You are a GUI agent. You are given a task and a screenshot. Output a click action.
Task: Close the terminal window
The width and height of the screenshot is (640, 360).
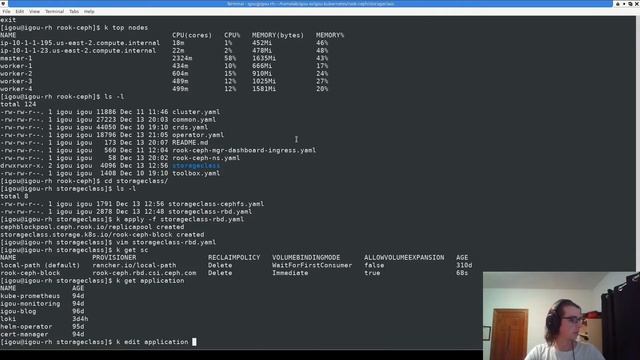[x=636, y=4]
